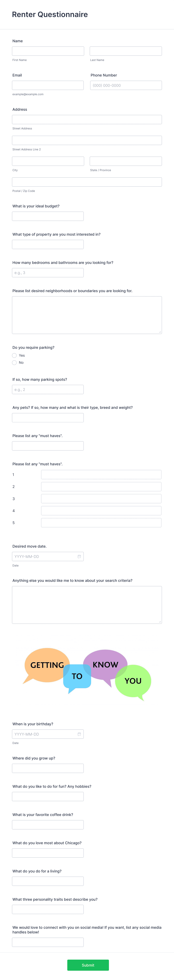Select No for parking requirement
Screen dimensions: 174x980
click(x=14, y=363)
